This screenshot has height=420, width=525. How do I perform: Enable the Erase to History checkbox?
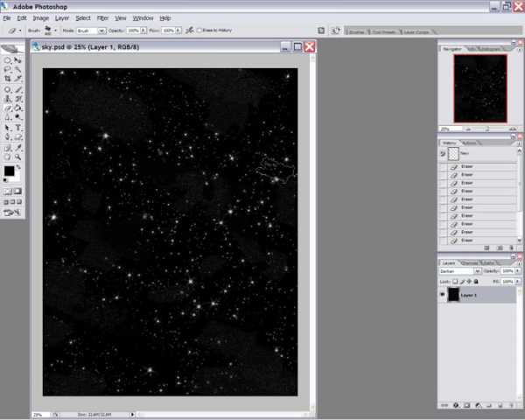200,30
